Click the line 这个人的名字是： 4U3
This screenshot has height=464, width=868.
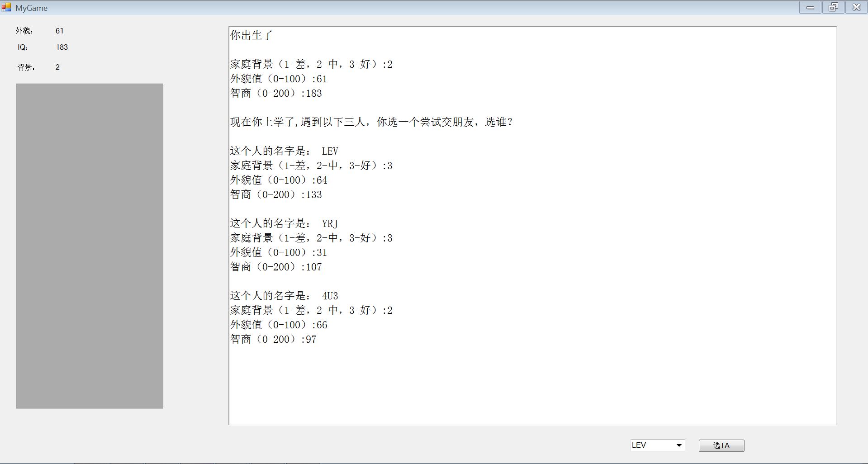(x=284, y=296)
